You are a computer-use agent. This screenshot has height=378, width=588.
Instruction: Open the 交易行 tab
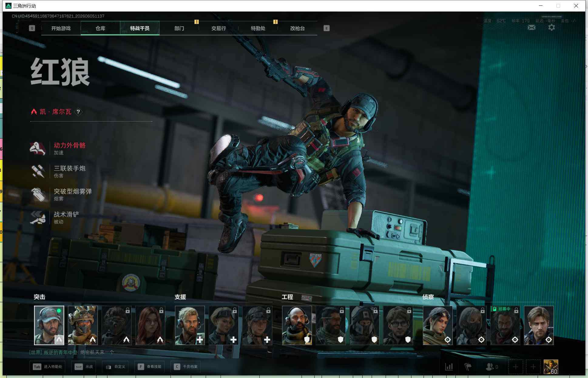click(219, 28)
